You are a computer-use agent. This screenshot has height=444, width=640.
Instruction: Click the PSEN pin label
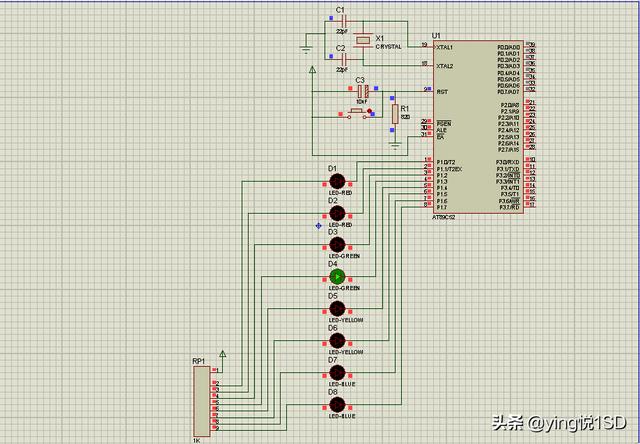[444, 124]
